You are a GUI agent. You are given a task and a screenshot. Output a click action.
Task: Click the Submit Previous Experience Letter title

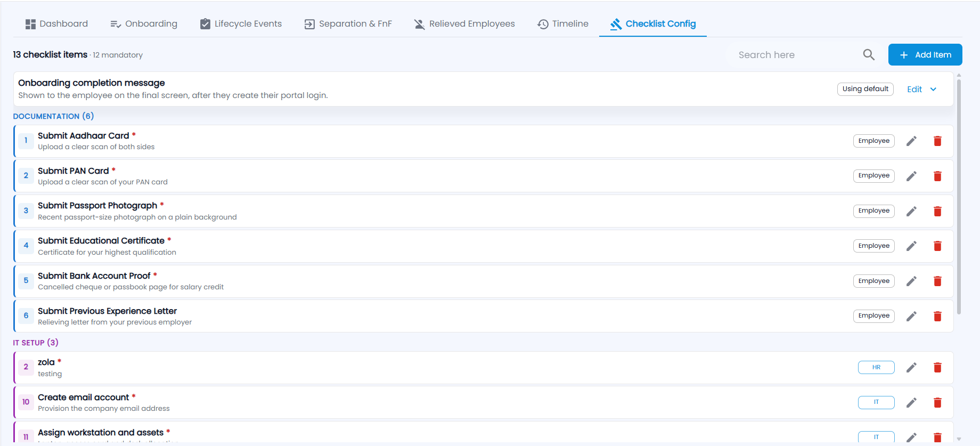point(107,311)
